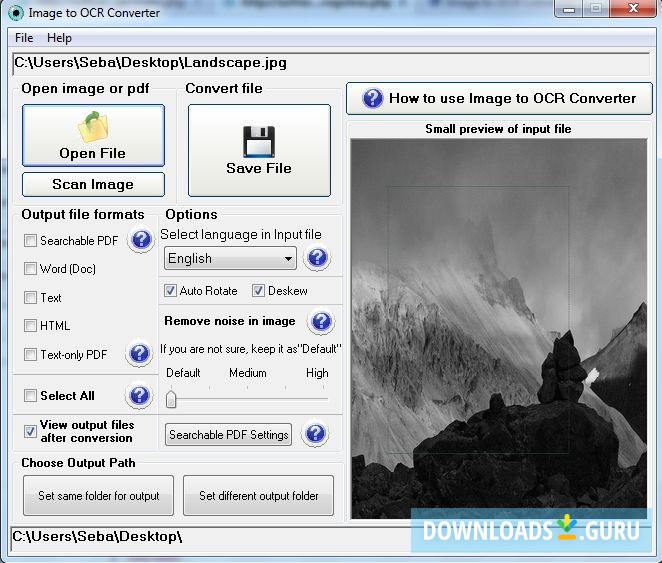The height and width of the screenshot is (563, 662).
Task: Check the Word (Doc) format box
Action: [x=30, y=269]
